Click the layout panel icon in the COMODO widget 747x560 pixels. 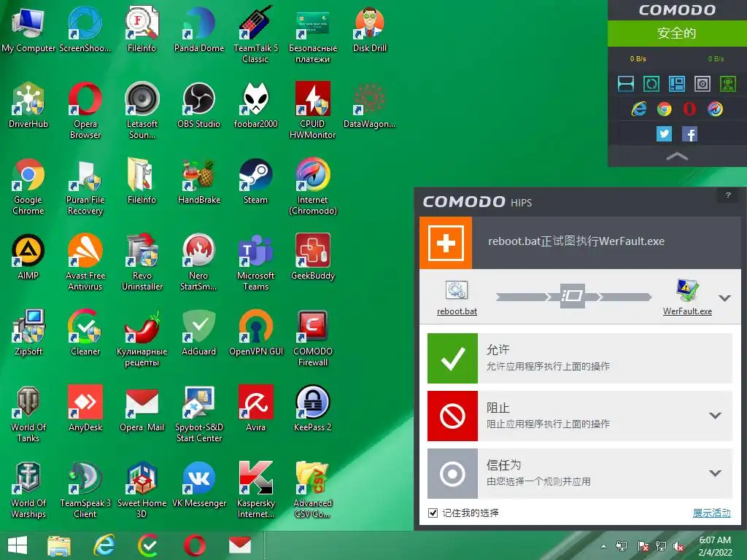click(677, 84)
